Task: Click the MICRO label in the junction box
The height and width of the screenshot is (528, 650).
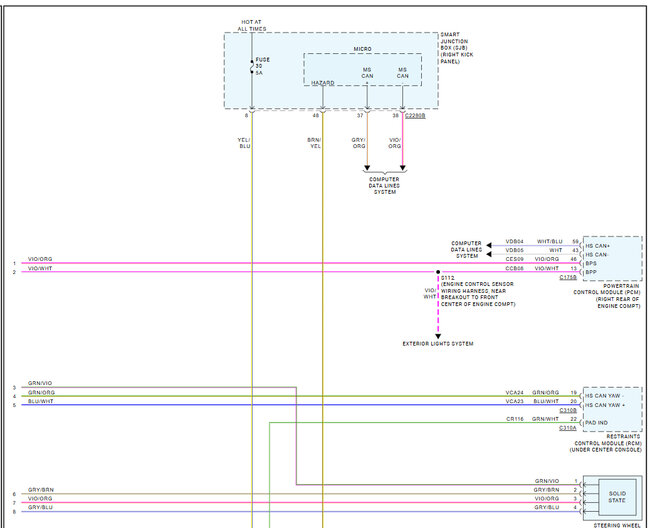Action: (363, 49)
